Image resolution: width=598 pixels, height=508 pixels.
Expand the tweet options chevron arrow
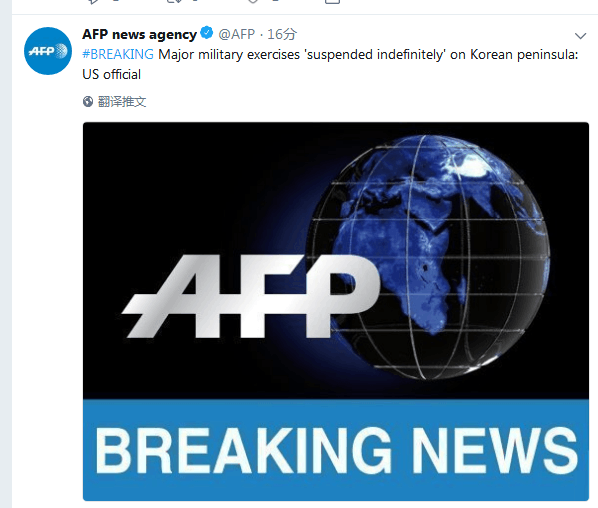(580, 36)
